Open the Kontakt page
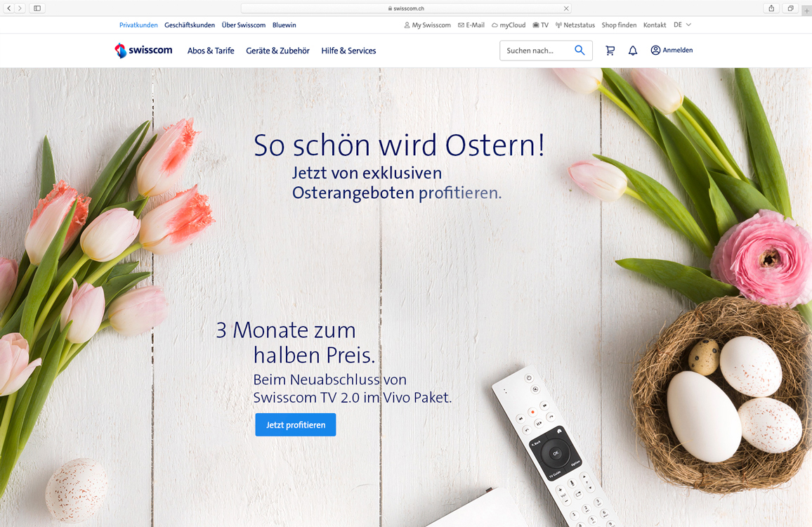Image resolution: width=812 pixels, height=527 pixels. pyautogui.click(x=655, y=25)
